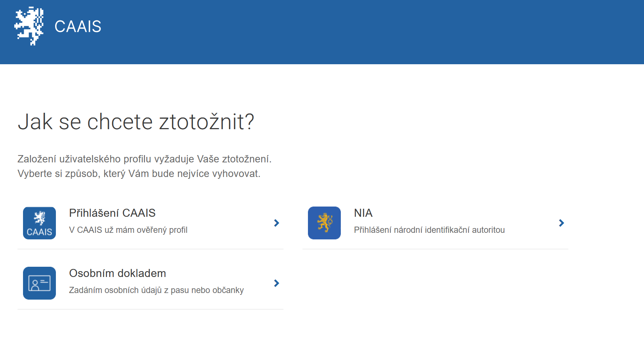The height and width of the screenshot is (362, 644).
Task: Choose the Osobním dokladem option title
Action: [117, 273]
